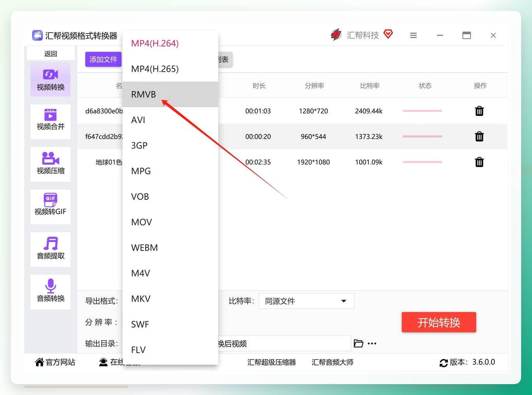
Task: Select MKV in the format list
Action: [170, 299]
